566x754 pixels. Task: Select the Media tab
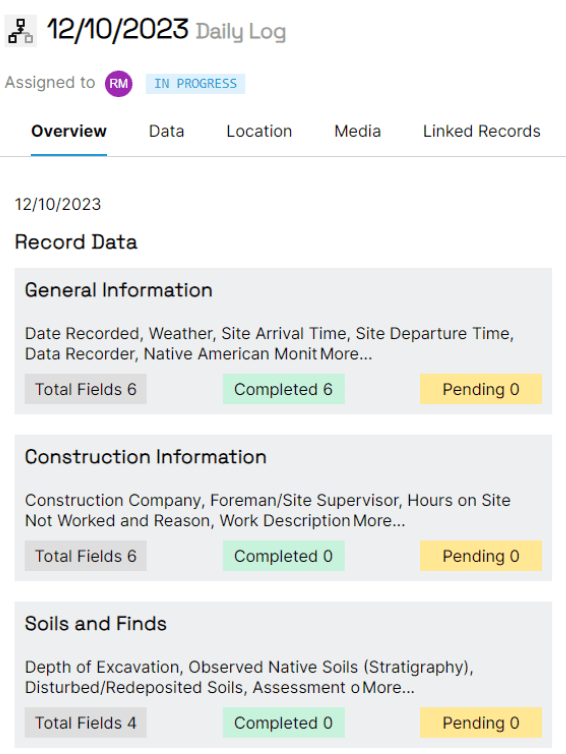click(357, 131)
